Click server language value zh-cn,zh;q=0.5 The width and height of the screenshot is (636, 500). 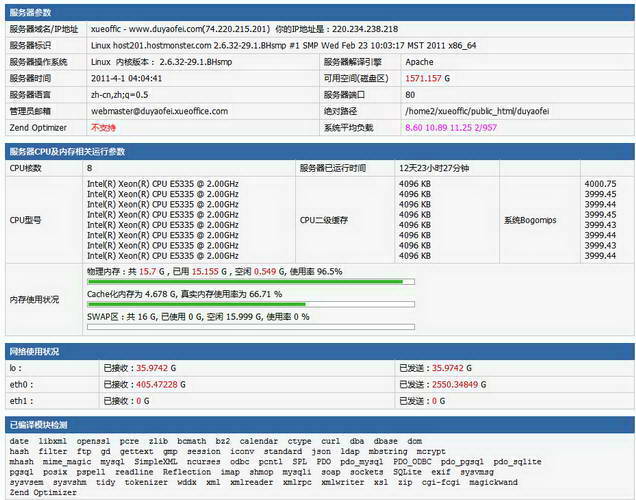pos(119,95)
